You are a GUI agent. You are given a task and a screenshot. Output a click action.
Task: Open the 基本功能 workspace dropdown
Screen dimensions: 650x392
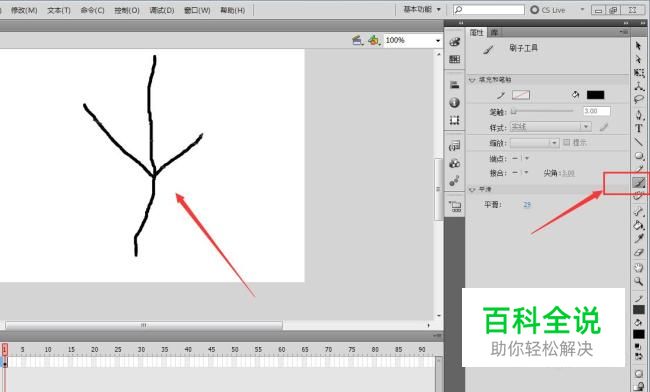422,9
